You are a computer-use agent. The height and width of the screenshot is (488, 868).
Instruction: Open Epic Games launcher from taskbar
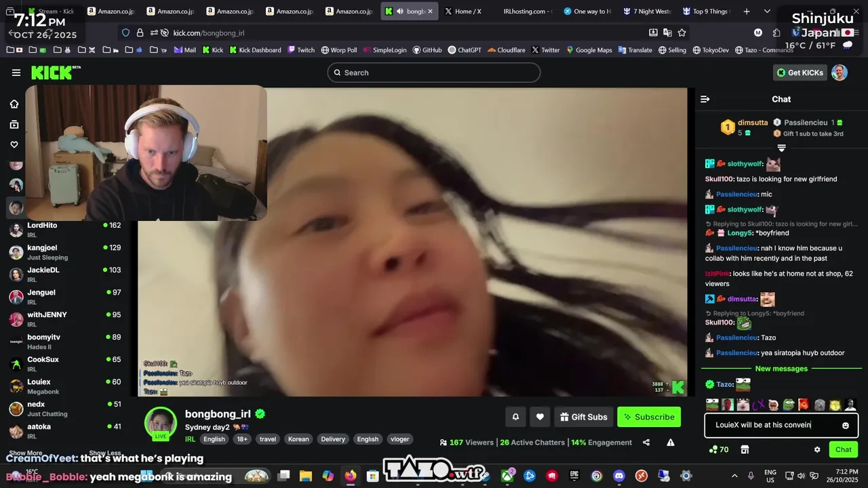coord(574,476)
